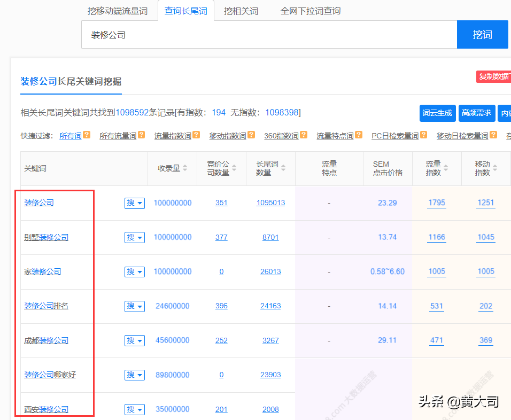Switch to the 挖相关词 tab
Image resolution: width=511 pixels, height=420 pixels.
tap(241, 11)
